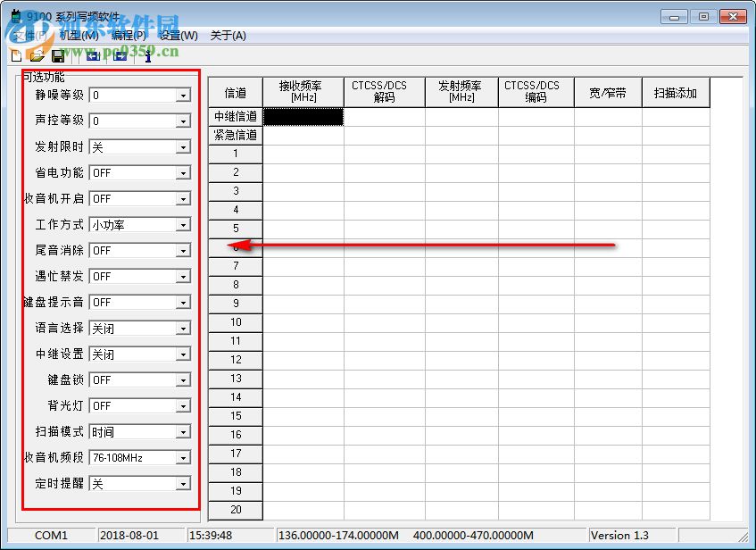The height and width of the screenshot is (550, 756).
Task: Click the CTCSS/DCS 编码 column header
Action: 536,92
